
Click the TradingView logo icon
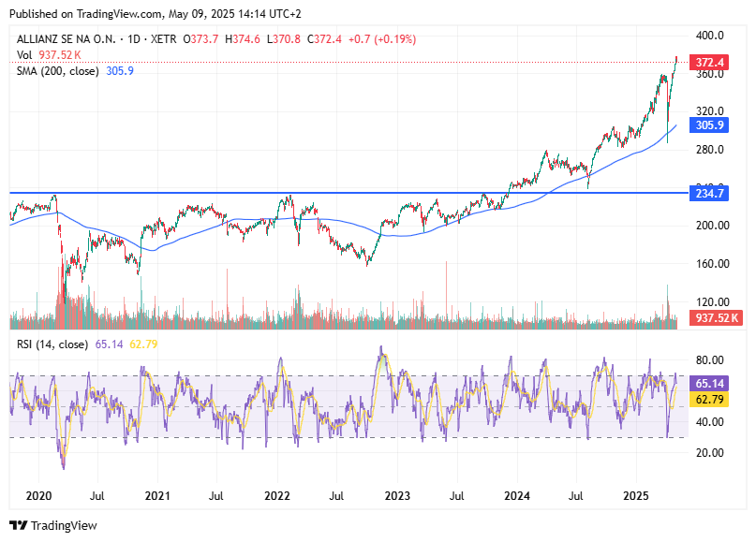click(x=19, y=525)
